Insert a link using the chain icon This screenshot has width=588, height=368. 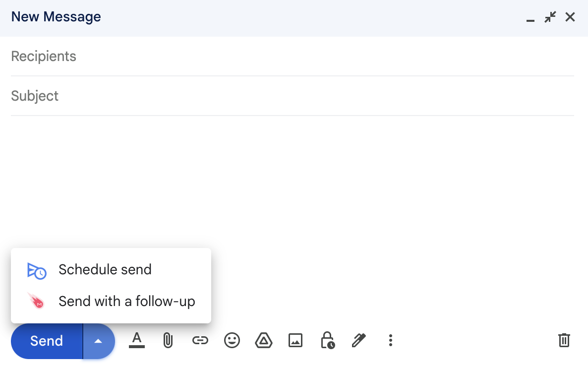[200, 340]
